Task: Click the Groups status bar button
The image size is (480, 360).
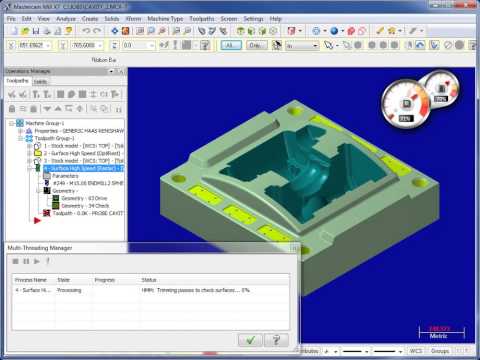Action: [440, 351]
